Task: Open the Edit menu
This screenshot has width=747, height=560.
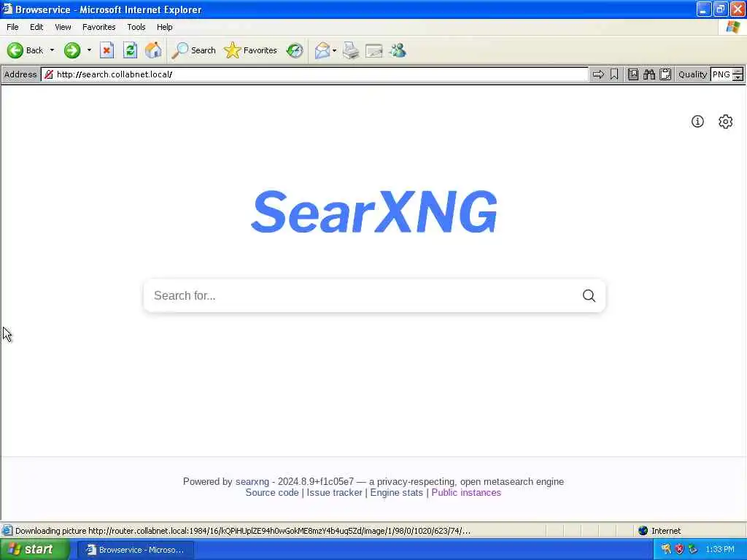Action: [36, 27]
